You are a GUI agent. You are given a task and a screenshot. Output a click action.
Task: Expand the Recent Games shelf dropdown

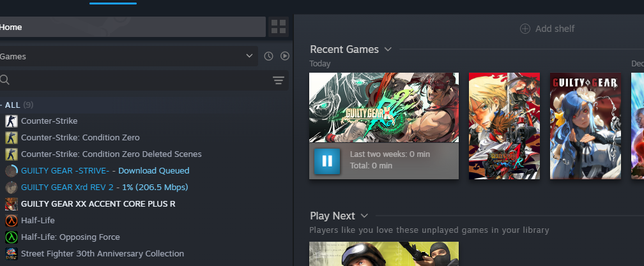pos(388,50)
